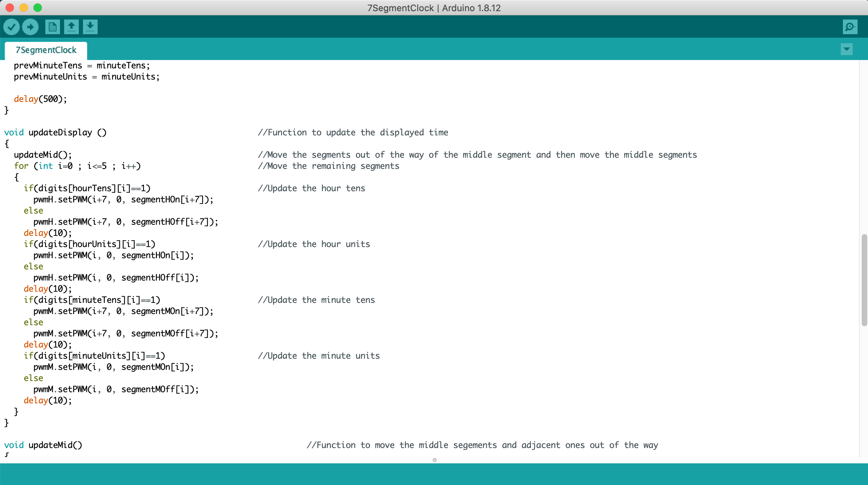
Task: Click 'pwmH.setPWM(i, 0, segmentHOff[i]);' line
Action: pos(116,278)
